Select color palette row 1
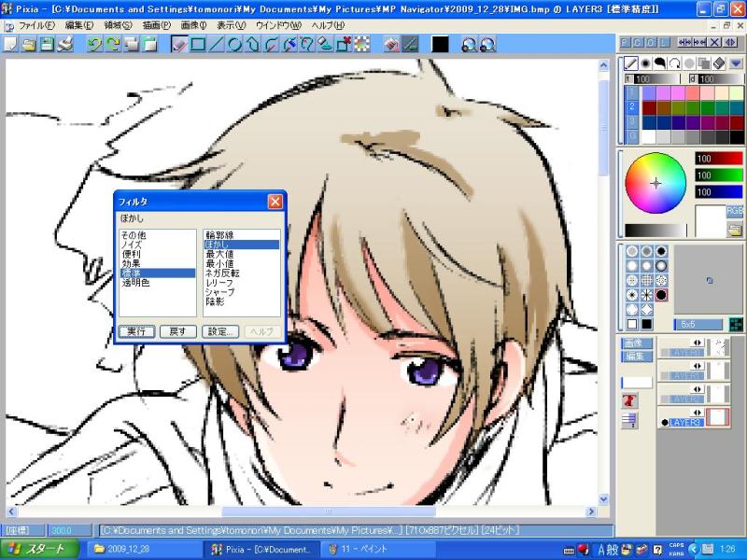The height and width of the screenshot is (560, 747). tap(632, 92)
